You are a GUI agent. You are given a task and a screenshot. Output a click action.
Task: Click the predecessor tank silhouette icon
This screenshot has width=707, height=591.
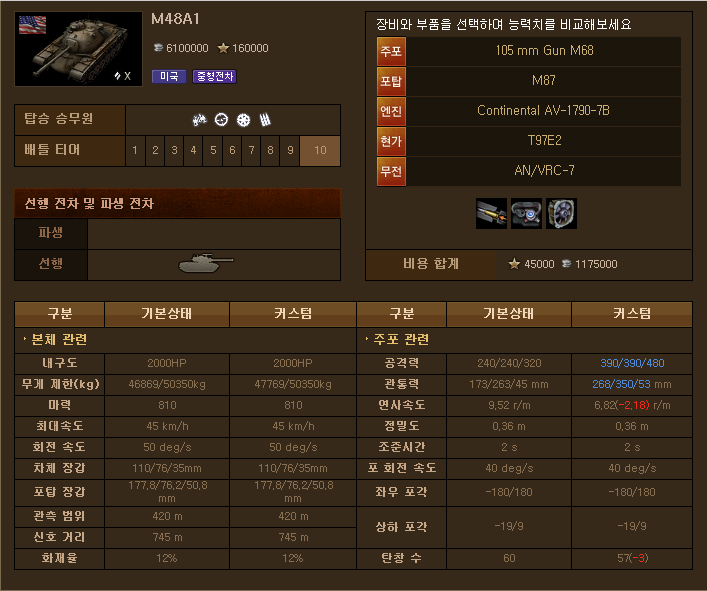(206, 263)
